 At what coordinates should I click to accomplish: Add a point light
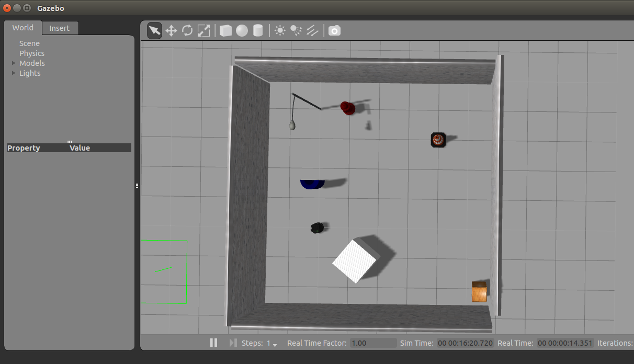(x=280, y=31)
